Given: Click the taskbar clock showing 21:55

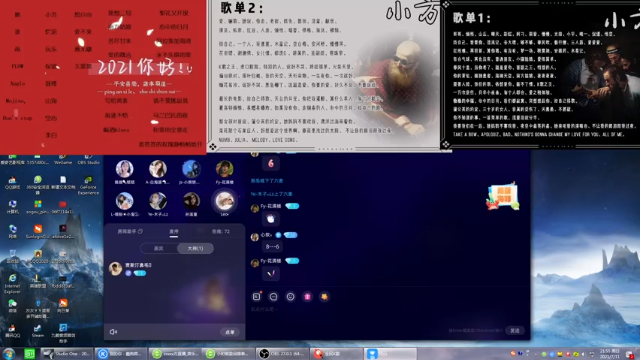Looking at the screenshot, I should [609, 353].
